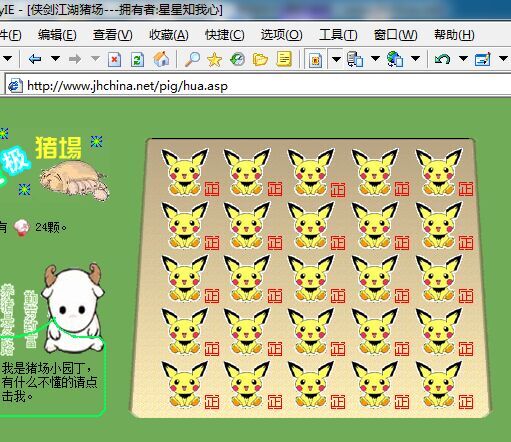Expand dropdown next to window edit icon
The image size is (511, 442).
coord(503,59)
